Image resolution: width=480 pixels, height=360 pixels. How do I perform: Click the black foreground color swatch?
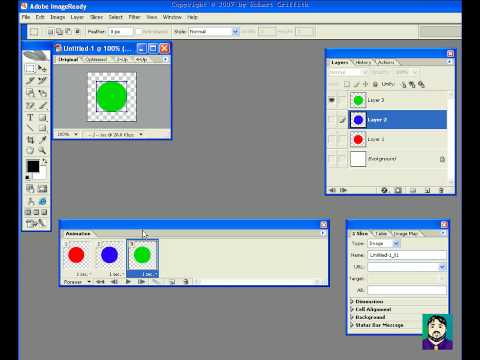click(x=33, y=166)
